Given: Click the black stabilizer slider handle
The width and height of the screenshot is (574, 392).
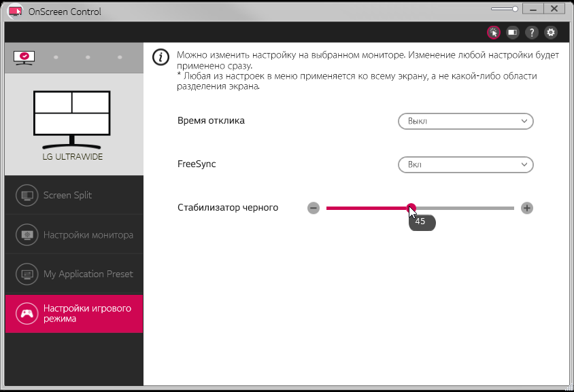Looking at the screenshot, I should (x=411, y=208).
